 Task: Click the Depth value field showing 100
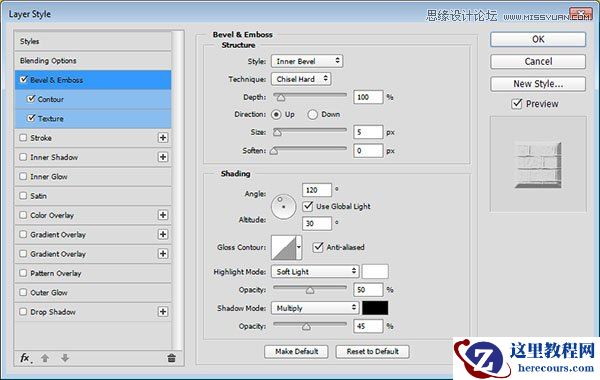[368, 97]
